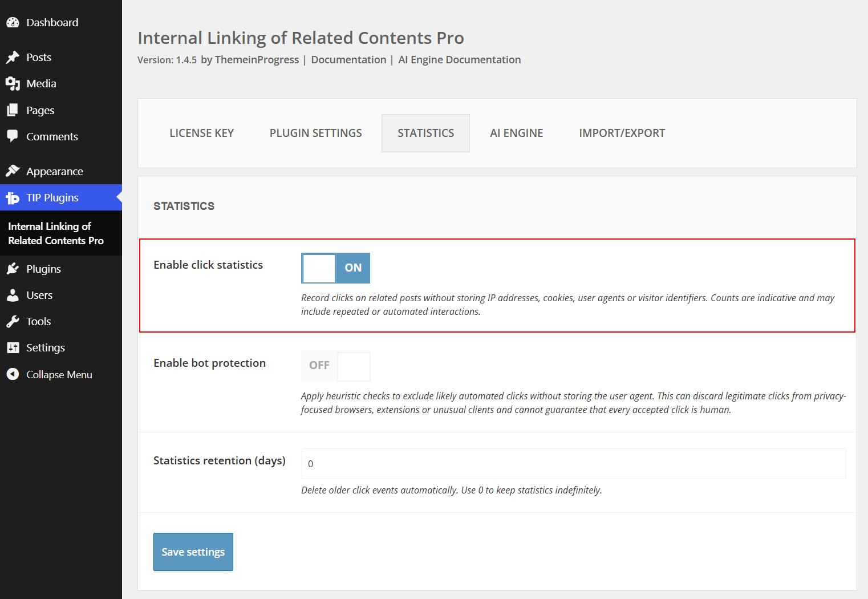Click the Plugins plug icon
The width and height of the screenshot is (868, 599).
(13, 269)
